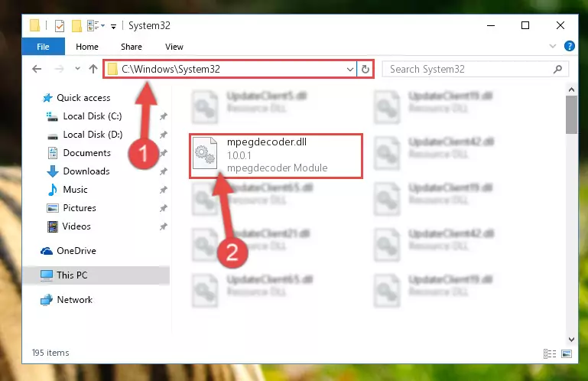Click the blue Help question mark icon
This screenshot has width=588, height=381.
point(569,46)
